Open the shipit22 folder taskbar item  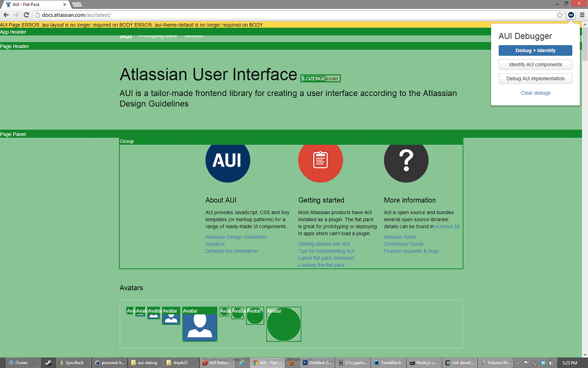click(x=181, y=362)
